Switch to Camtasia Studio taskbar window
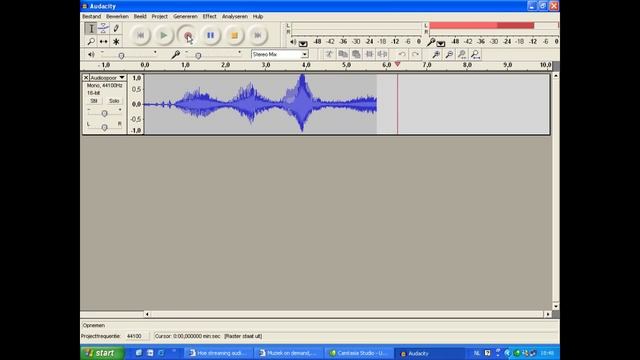640x360 pixels. point(358,353)
